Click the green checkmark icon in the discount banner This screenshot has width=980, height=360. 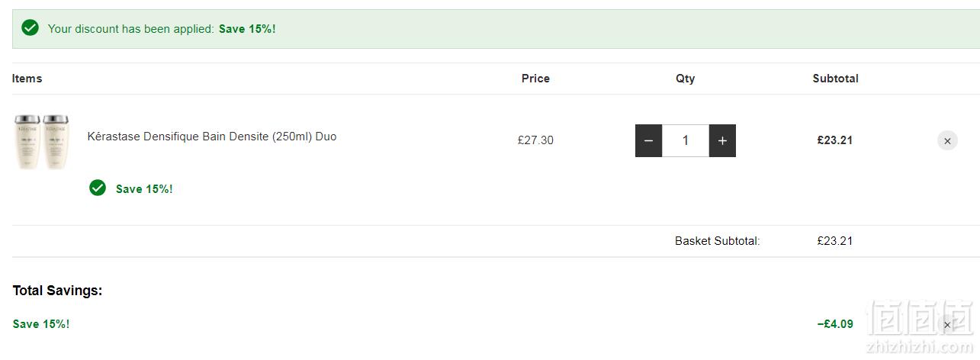coord(31,28)
